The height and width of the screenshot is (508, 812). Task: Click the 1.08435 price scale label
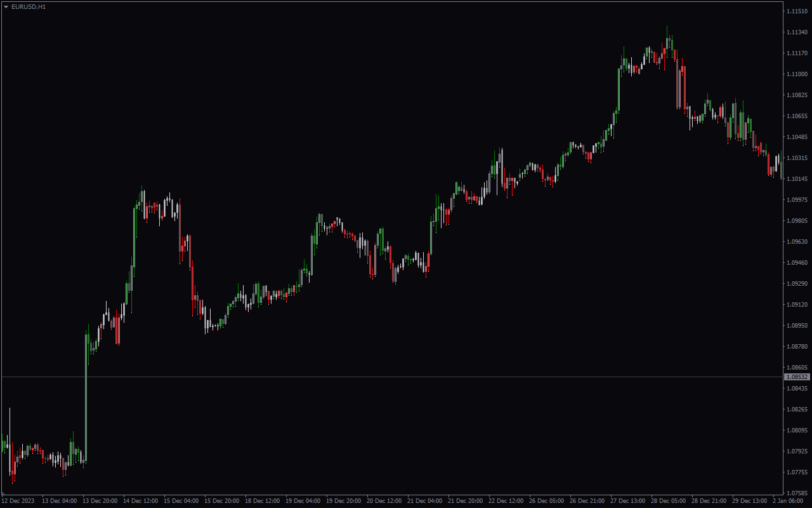797,388
